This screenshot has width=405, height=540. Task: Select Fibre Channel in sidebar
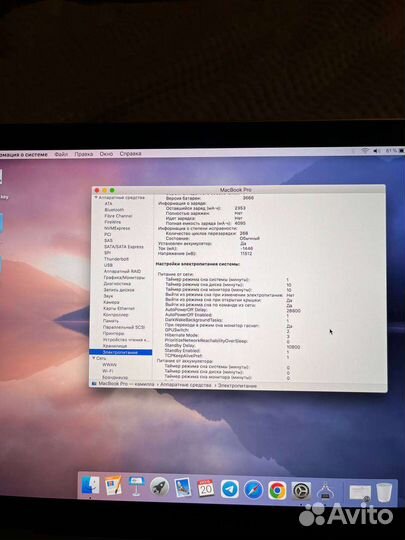(118, 216)
